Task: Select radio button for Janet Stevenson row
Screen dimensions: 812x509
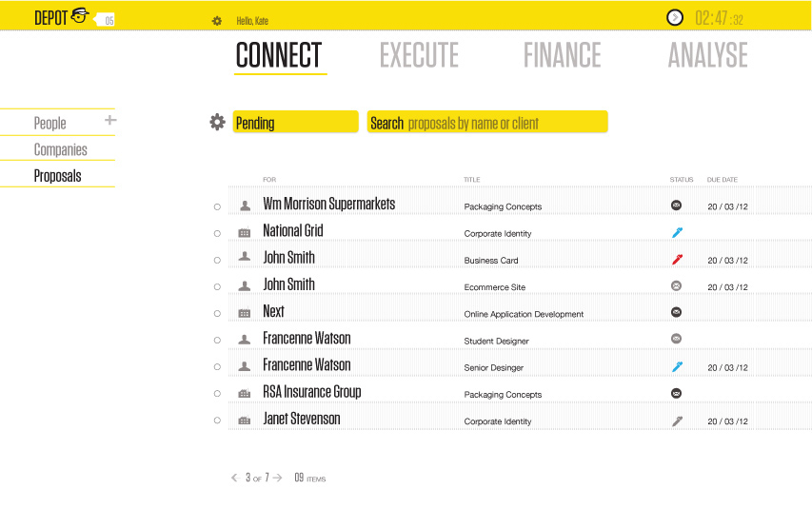Action: [x=217, y=421]
